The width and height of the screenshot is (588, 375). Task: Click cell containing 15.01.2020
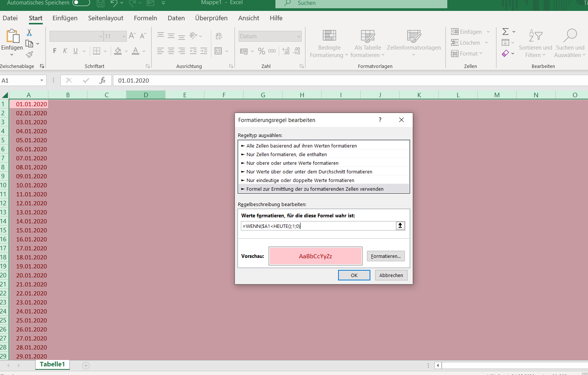(x=29, y=230)
